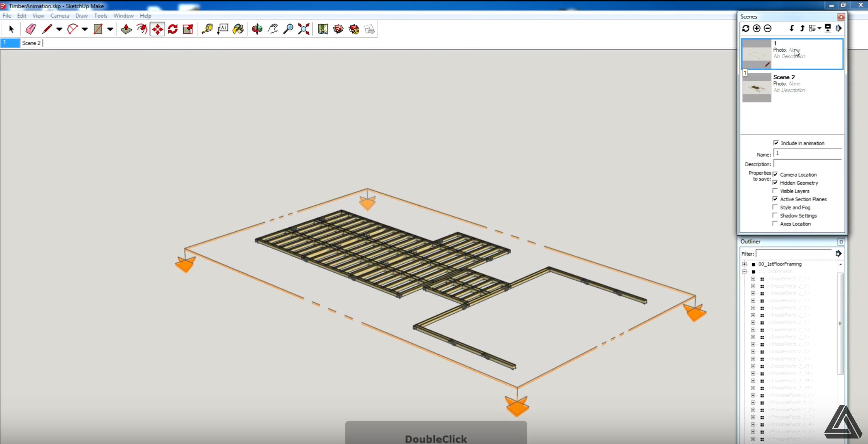868x444 pixels.
Task: Expand the 00_1stFloorFraming tree item
Action: tap(745, 264)
